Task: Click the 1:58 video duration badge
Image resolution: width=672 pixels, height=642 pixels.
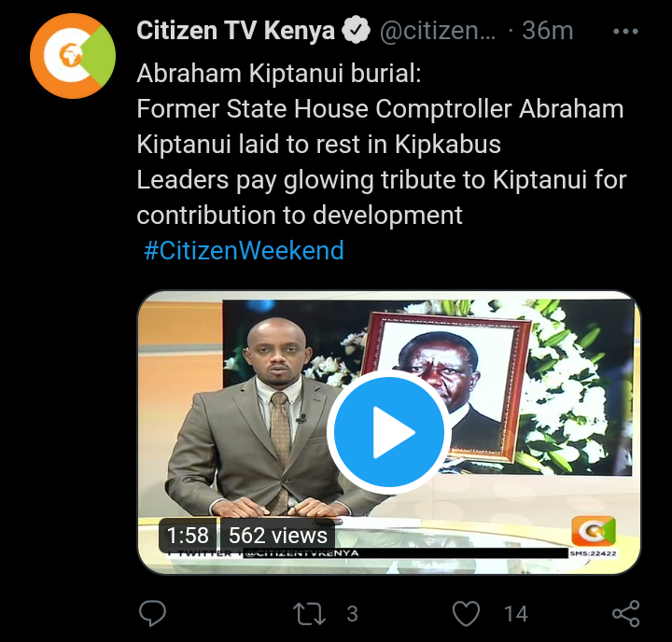Action: tap(188, 536)
